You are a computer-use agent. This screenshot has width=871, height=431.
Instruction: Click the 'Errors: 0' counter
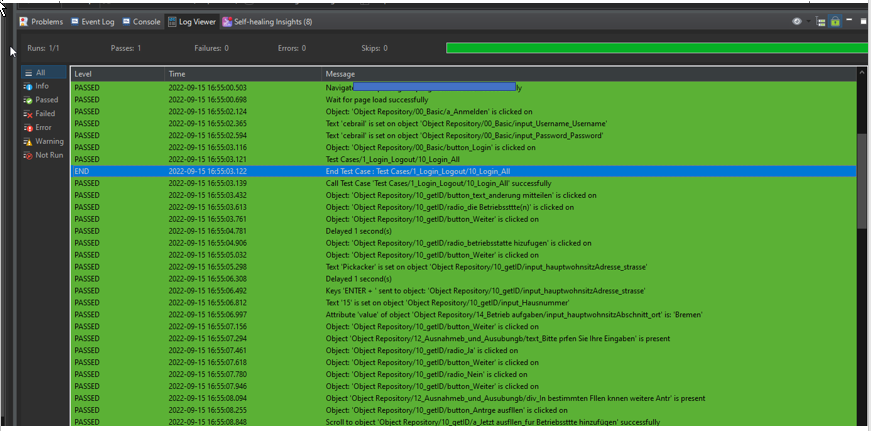click(292, 48)
